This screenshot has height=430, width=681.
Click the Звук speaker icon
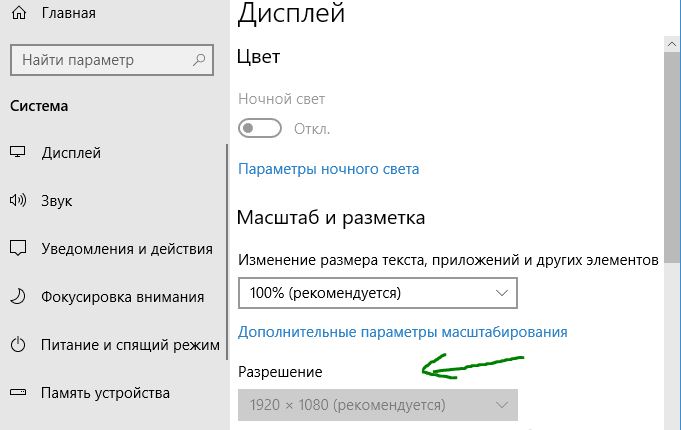tap(18, 200)
